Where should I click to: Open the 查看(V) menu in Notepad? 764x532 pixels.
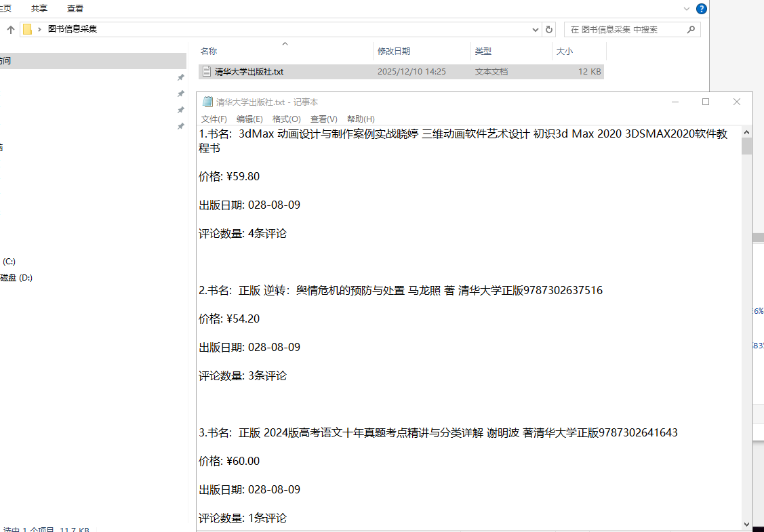(324, 119)
